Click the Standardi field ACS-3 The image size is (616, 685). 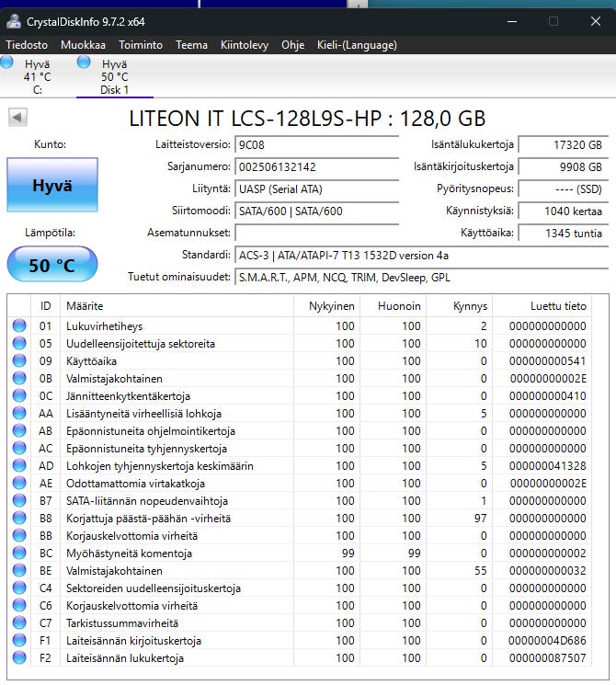(x=422, y=255)
